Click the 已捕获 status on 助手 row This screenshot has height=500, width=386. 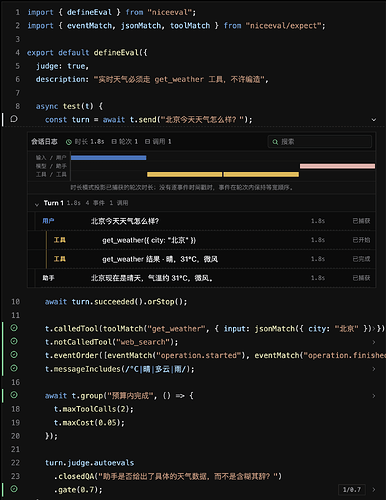[361, 278]
